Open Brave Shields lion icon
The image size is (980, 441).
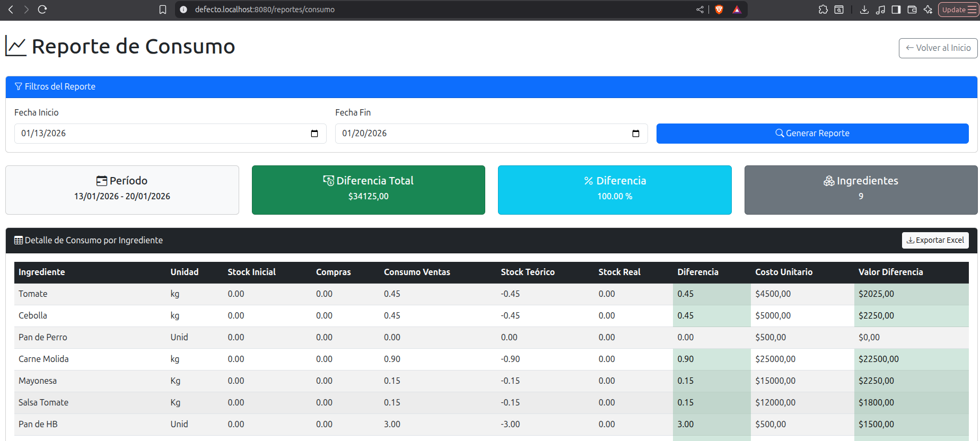pyautogui.click(x=719, y=10)
